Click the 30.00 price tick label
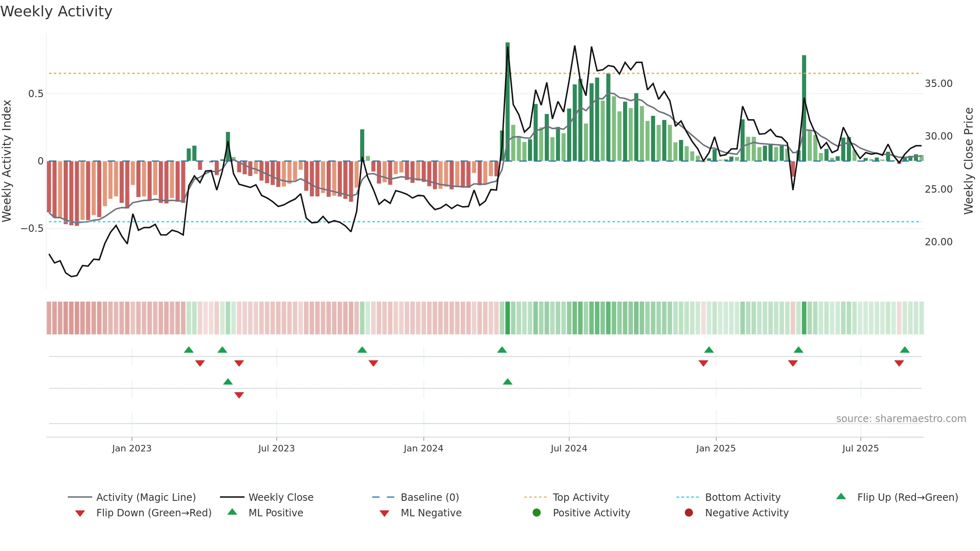 point(938,136)
